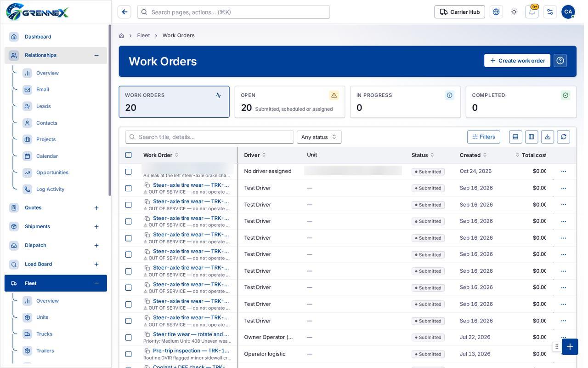Open row actions for Jul 22, 2026 order
The width and height of the screenshot is (588, 368).
(x=564, y=337)
